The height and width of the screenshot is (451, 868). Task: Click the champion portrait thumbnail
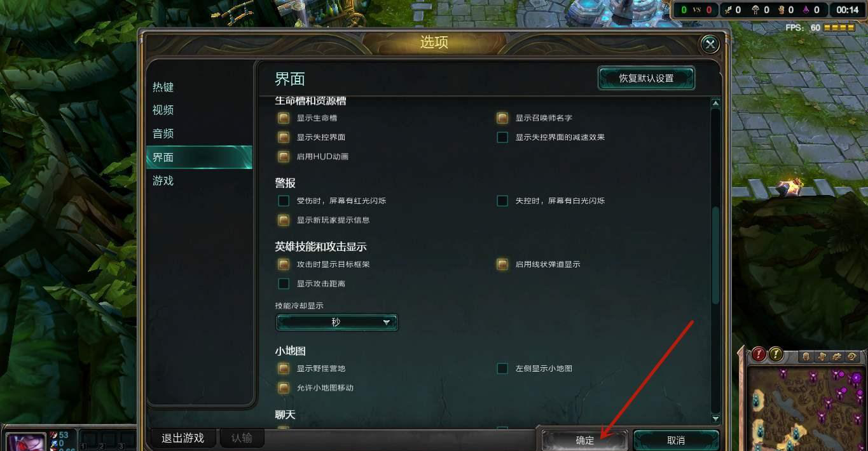pyautogui.click(x=27, y=441)
